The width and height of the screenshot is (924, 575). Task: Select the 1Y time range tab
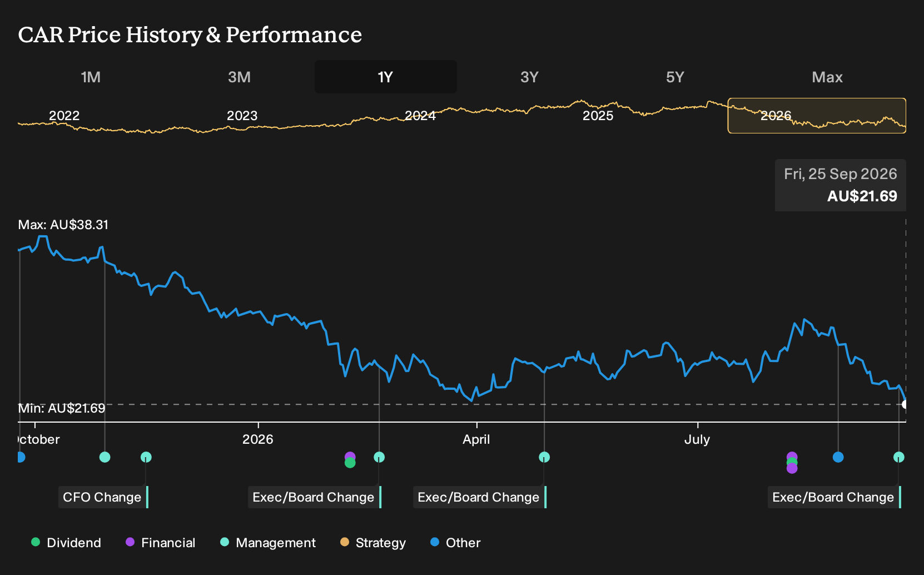(385, 77)
